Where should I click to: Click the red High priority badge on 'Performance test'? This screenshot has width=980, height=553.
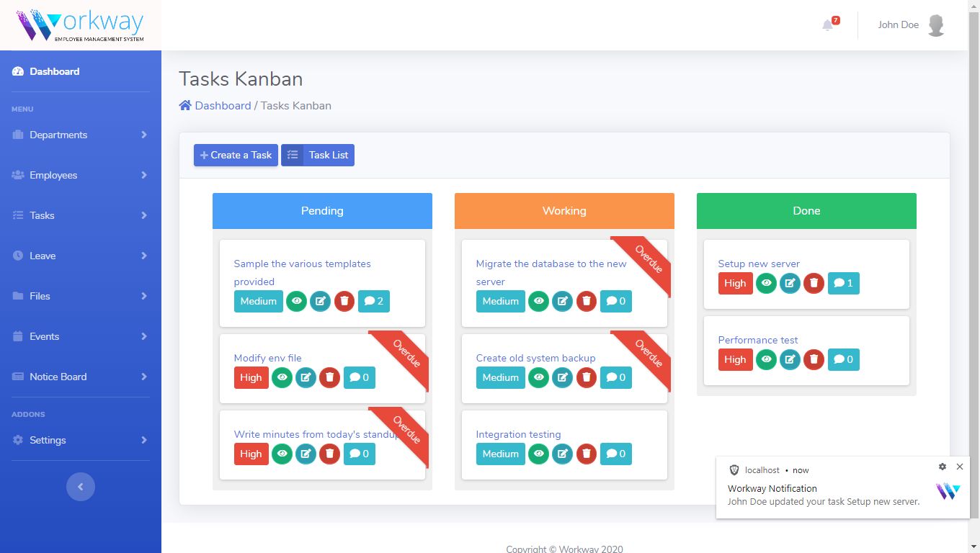pyautogui.click(x=736, y=359)
